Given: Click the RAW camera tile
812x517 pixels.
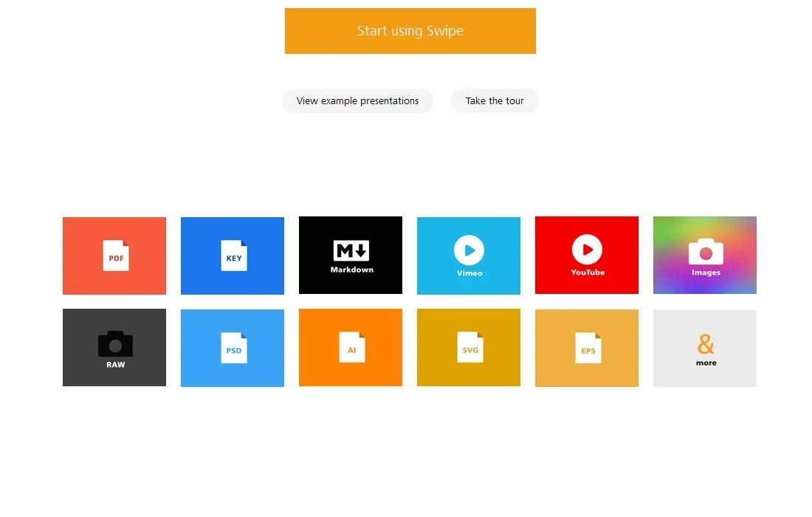Looking at the screenshot, I should coord(114,347).
